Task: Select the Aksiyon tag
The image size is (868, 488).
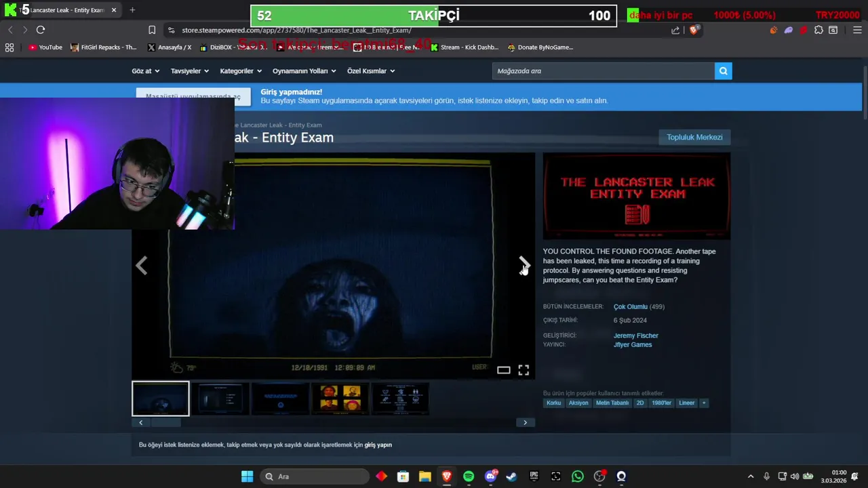Action: pos(578,403)
